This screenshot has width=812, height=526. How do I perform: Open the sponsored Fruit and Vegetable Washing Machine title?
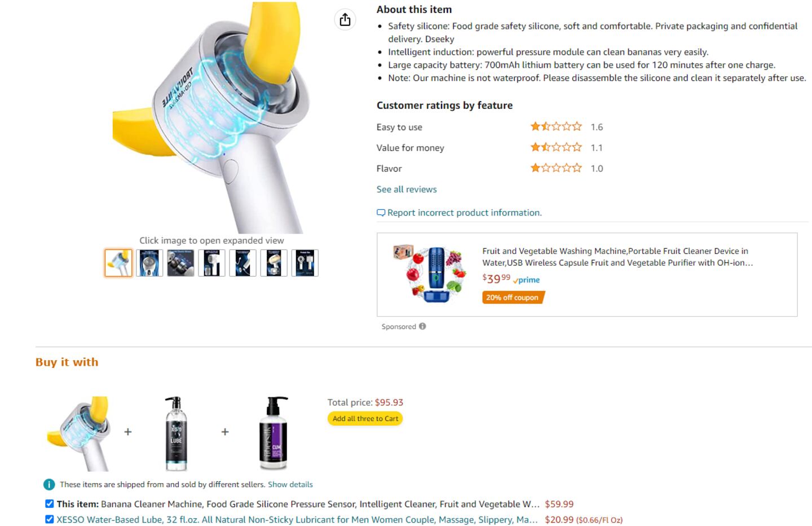(x=616, y=257)
